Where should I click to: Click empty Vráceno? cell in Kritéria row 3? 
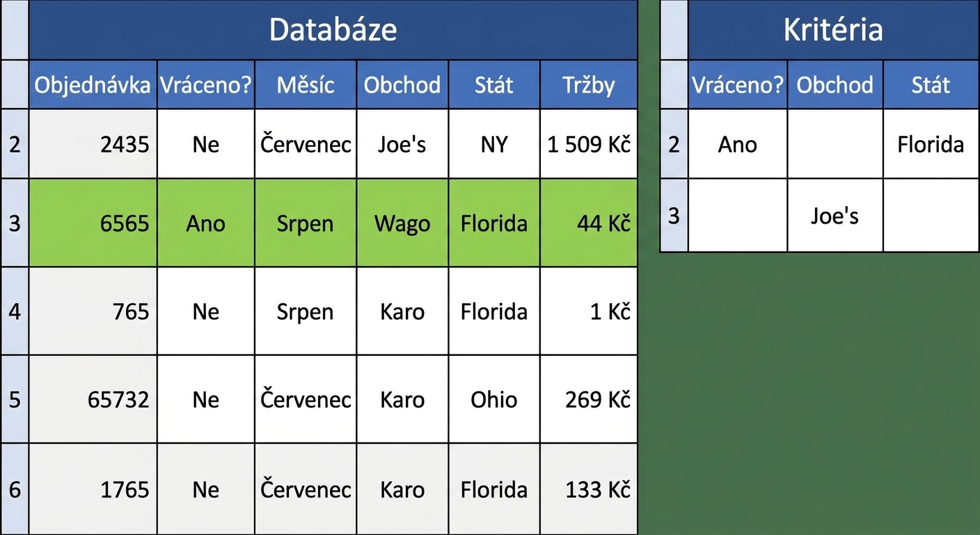pyautogui.click(x=738, y=216)
